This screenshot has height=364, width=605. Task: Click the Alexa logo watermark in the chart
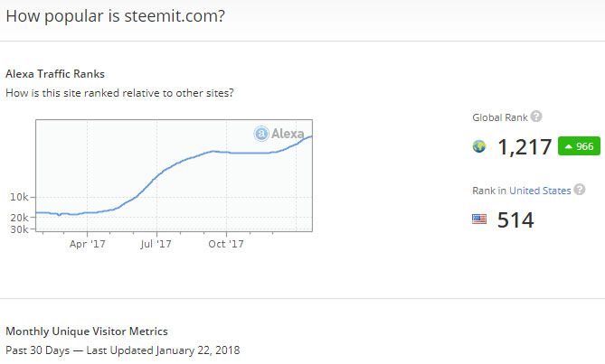tap(280, 134)
